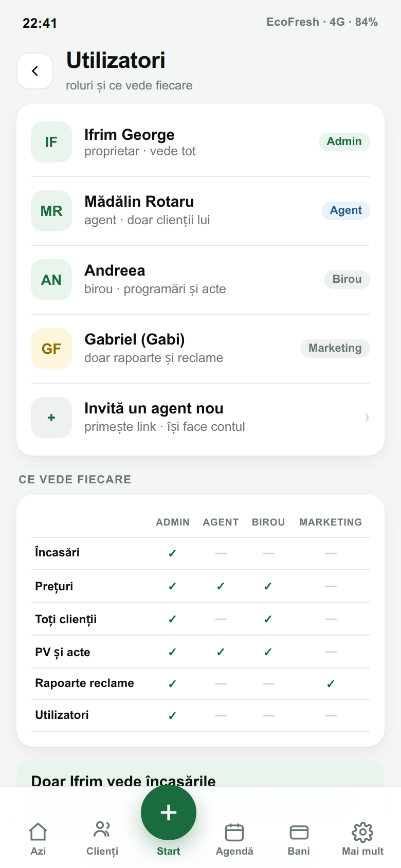Image resolution: width=401 pixels, height=868 pixels.
Task: Tap the plus icon for inviting agent
Action: pyautogui.click(x=51, y=418)
